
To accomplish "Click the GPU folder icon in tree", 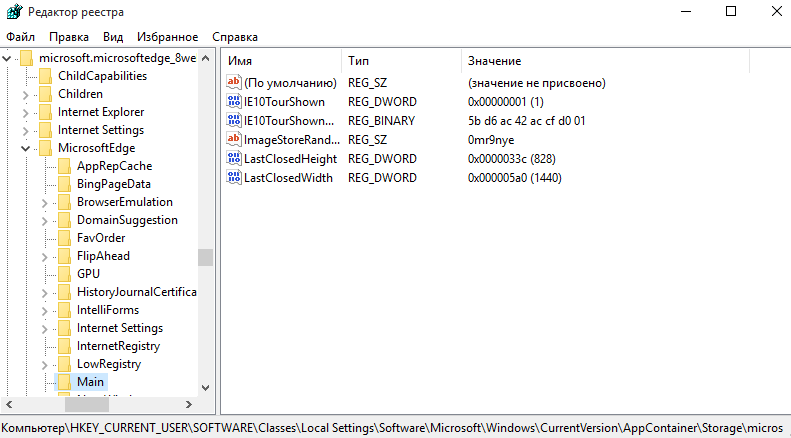I will point(64,274).
